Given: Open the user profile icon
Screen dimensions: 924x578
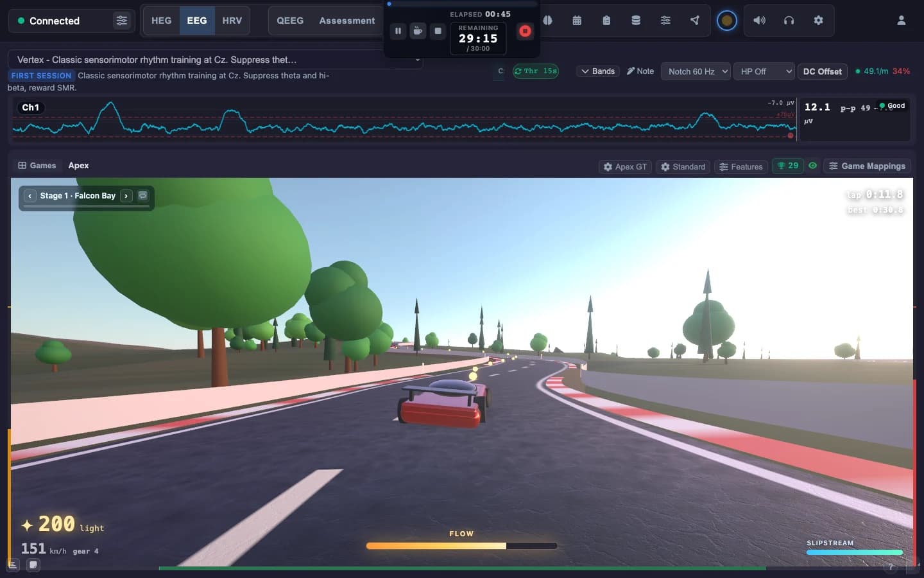Looking at the screenshot, I should point(901,21).
